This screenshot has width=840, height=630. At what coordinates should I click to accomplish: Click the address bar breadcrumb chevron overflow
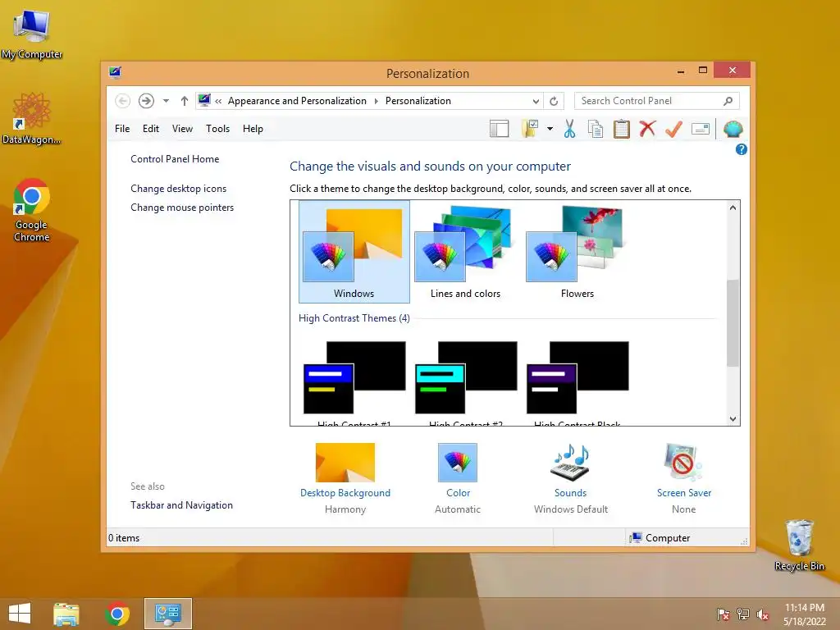point(218,101)
